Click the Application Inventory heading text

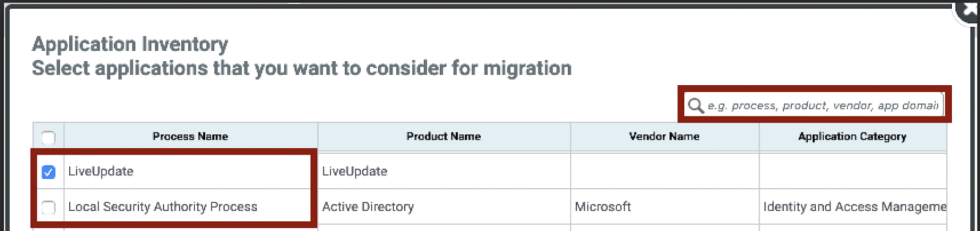(130, 44)
